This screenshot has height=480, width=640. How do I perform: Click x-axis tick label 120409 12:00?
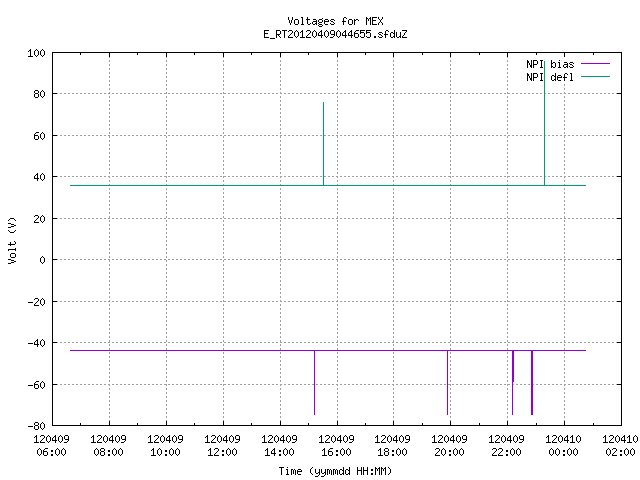pos(222,446)
